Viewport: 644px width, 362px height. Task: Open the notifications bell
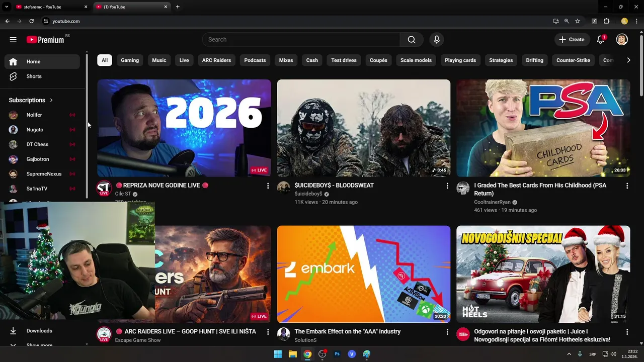pyautogui.click(x=600, y=40)
